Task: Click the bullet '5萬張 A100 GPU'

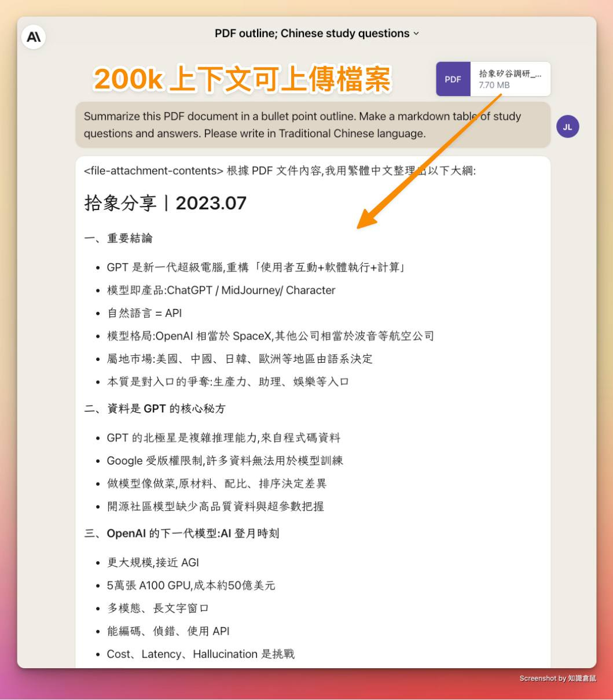Action: pyautogui.click(x=191, y=585)
